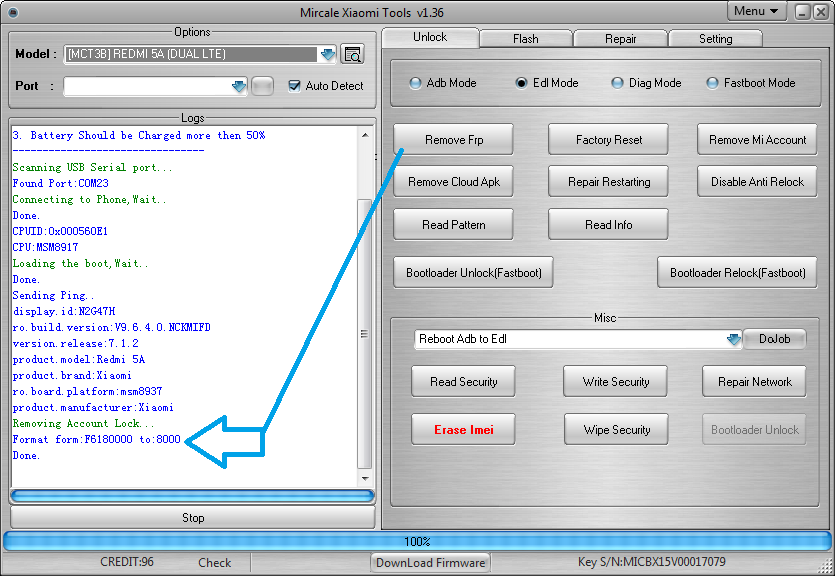Click the DoJob button
Viewport: 835px width, 576px height.
(x=774, y=339)
